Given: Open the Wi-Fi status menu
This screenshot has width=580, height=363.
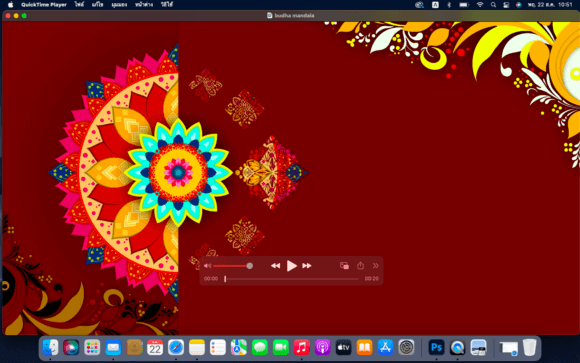Looking at the screenshot, I should 480,5.
